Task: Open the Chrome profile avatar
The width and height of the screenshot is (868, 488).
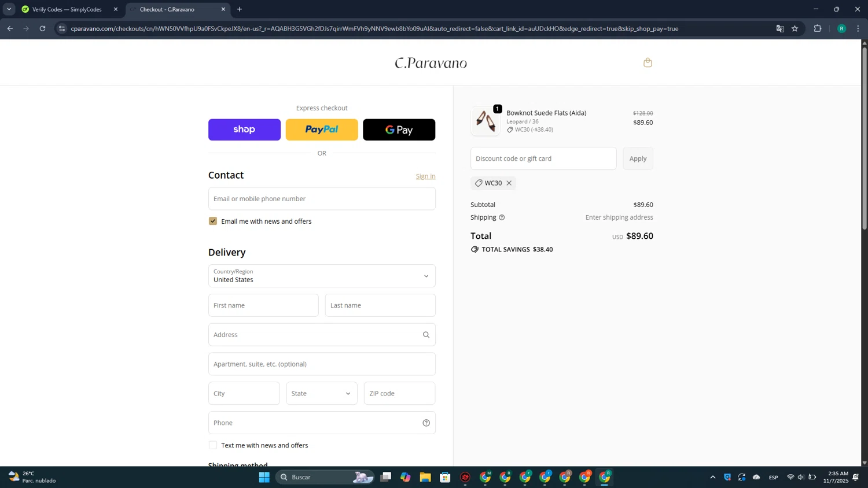Action: 841,28
